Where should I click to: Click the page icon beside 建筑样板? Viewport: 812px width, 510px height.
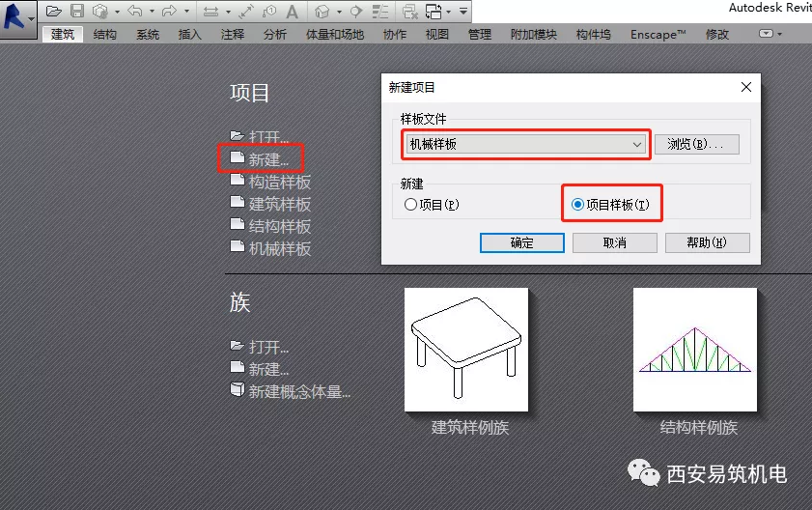click(238, 202)
